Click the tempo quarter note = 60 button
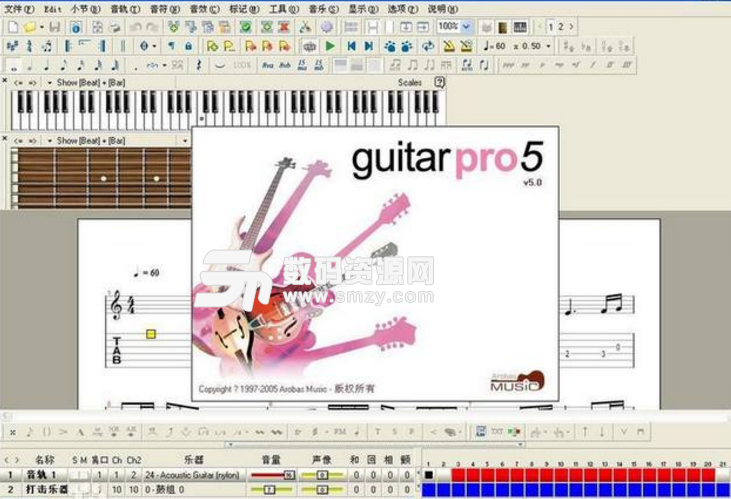This screenshot has height=499, width=731. pos(495,46)
